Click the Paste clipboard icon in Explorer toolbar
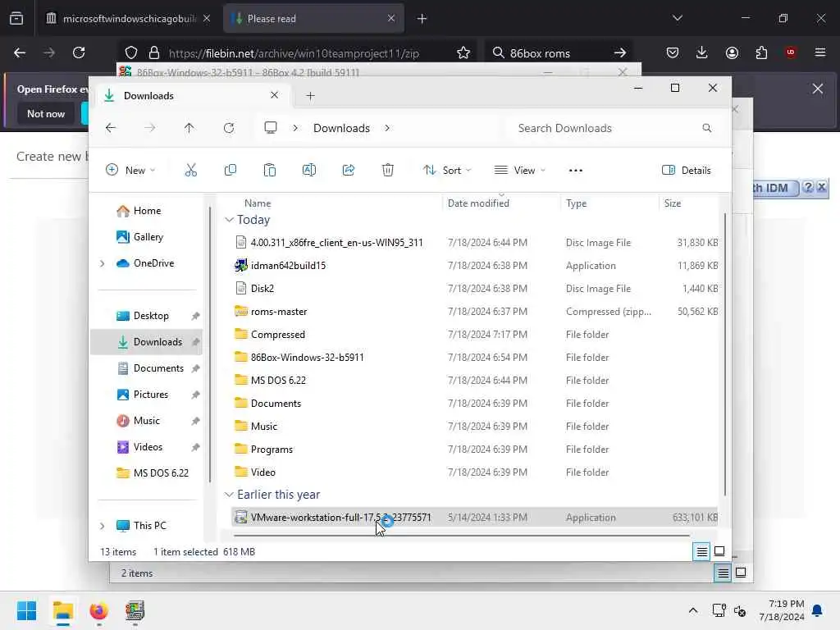Image resolution: width=840 pixels, height=630 pixels. [x=269, y=170]
